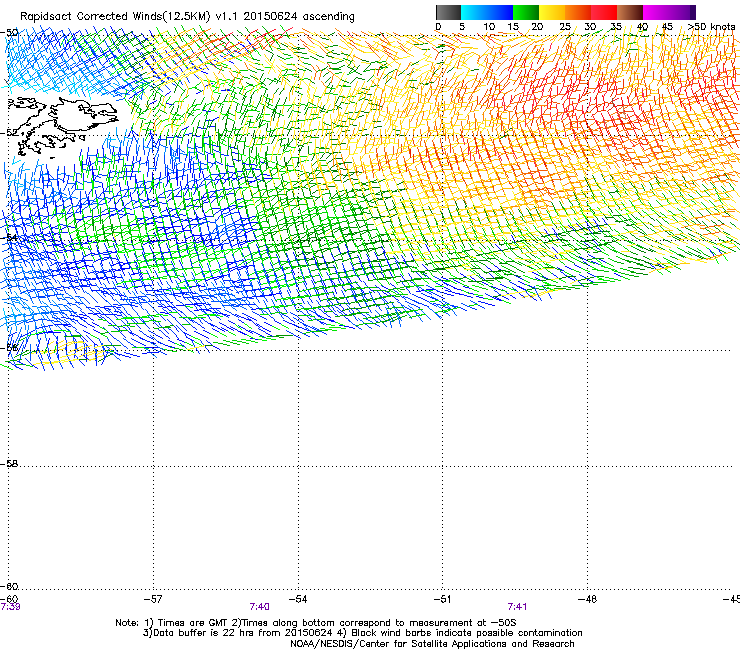The width and height of the screenshot is (740, 650).
Task: Click the latitude "-60" label on left axis
Action: tap(9, 586)
